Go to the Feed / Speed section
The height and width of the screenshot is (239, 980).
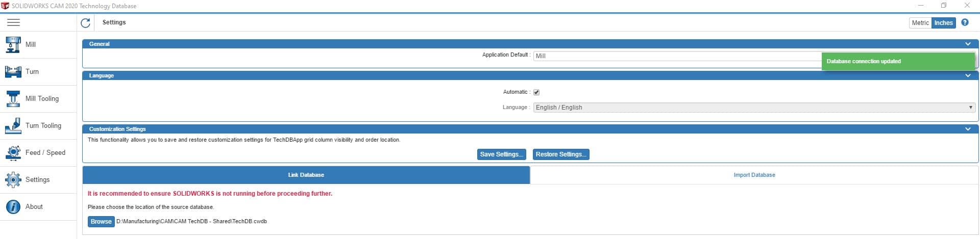tap(45, 152)
